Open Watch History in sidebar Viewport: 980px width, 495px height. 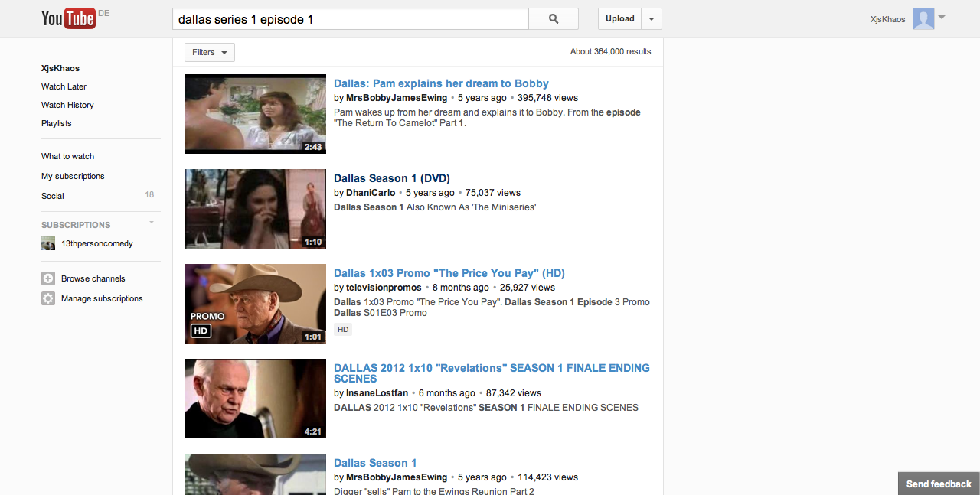pyautogui.click(x=67, y=105)
